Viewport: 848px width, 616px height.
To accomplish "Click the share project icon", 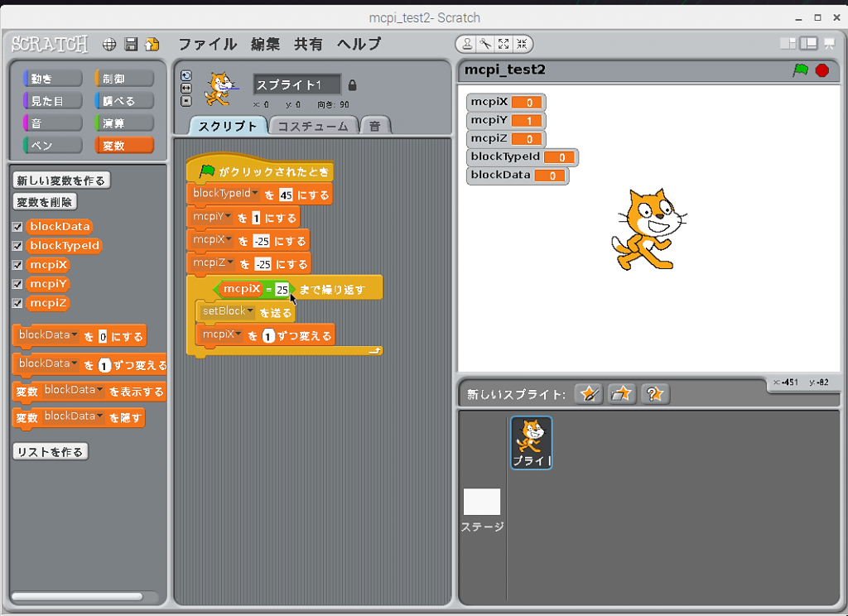I will pyautogui.click(x=152, y=45).
